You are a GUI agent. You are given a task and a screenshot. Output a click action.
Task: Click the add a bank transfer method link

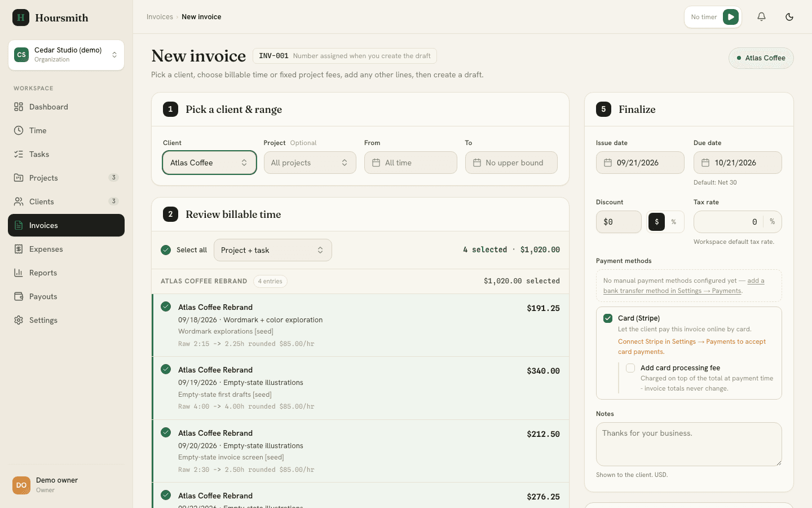point(684,286)
